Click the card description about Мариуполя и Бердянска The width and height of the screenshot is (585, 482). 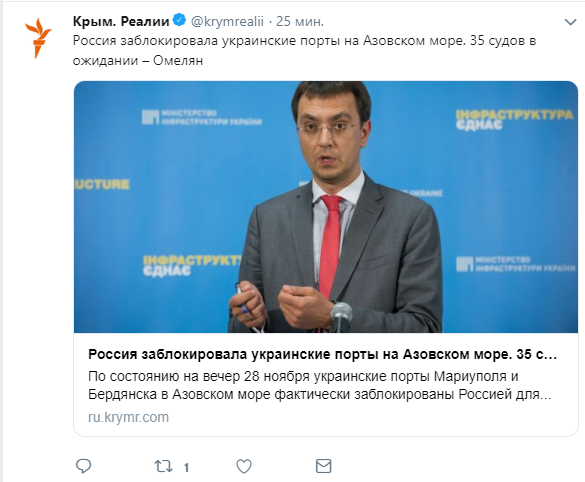click(x=319, y=385)
